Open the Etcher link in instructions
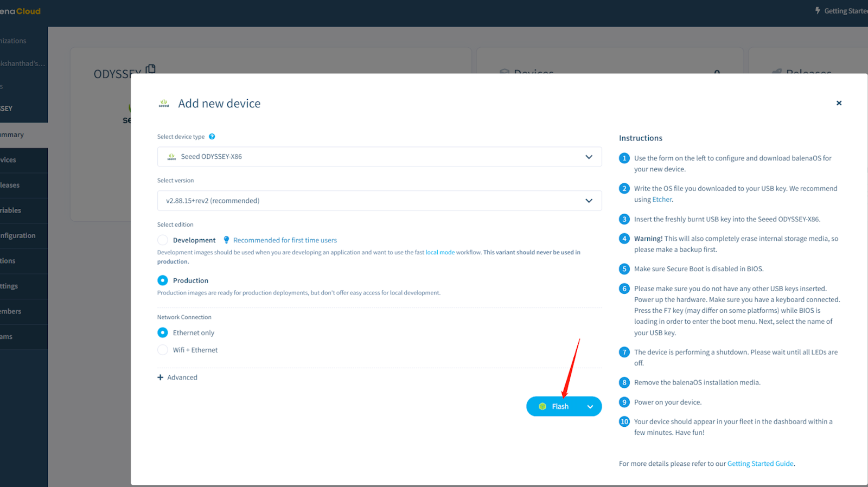The image size is (868, 487). (662, 200)
